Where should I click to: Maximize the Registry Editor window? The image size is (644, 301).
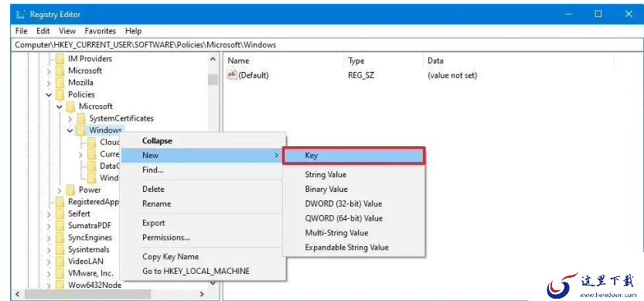pyautogui.click(x=598, y=14)
